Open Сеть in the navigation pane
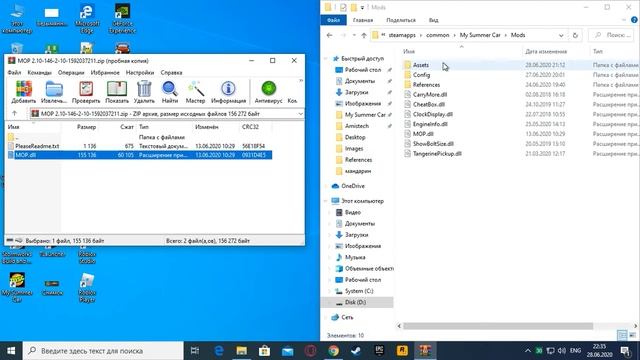 click(x=347, y=317)
